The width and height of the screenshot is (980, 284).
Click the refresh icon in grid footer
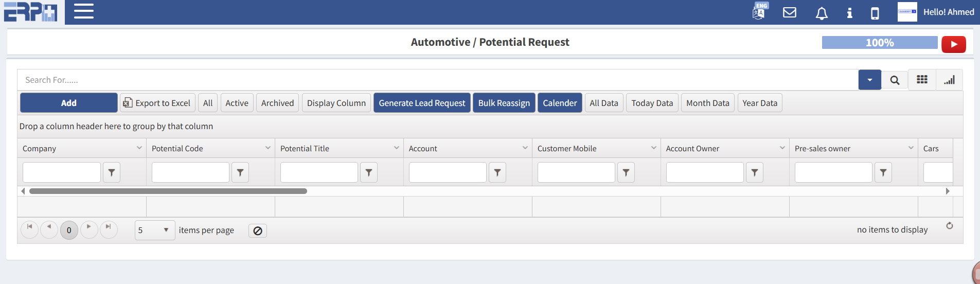(x=949, y=226)
